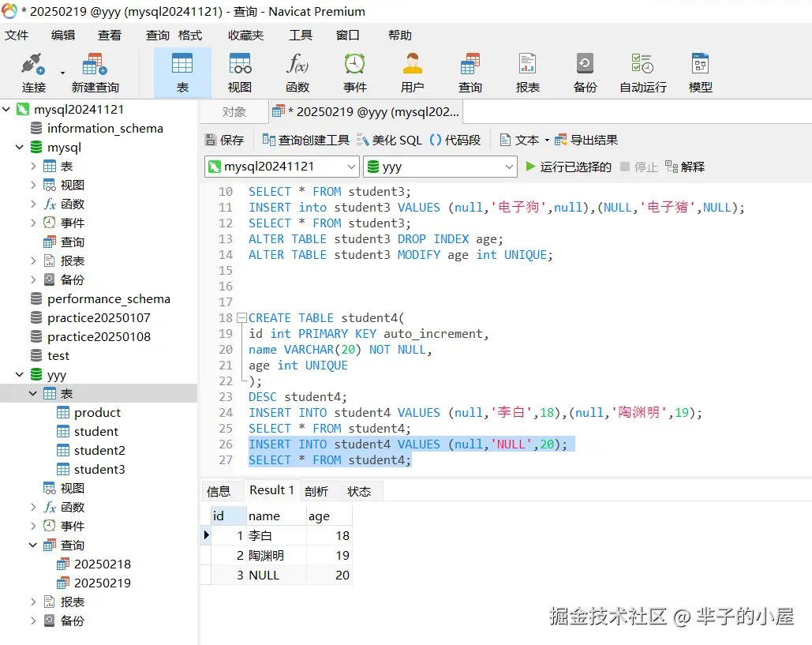Select the 视图 (View) toolbar icon
The image size is (812, 645).
pyautogui.click(x=240, y=73)
